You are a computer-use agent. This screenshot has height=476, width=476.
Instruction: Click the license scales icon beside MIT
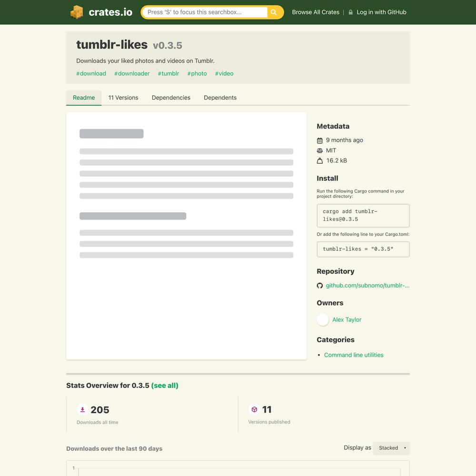320,150
